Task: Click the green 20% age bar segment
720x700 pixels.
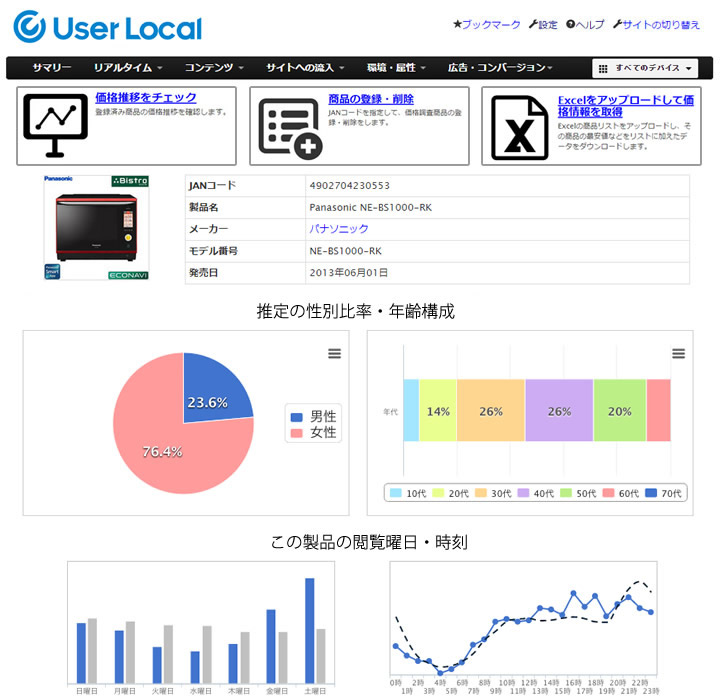Action: (x=620, y=410)
